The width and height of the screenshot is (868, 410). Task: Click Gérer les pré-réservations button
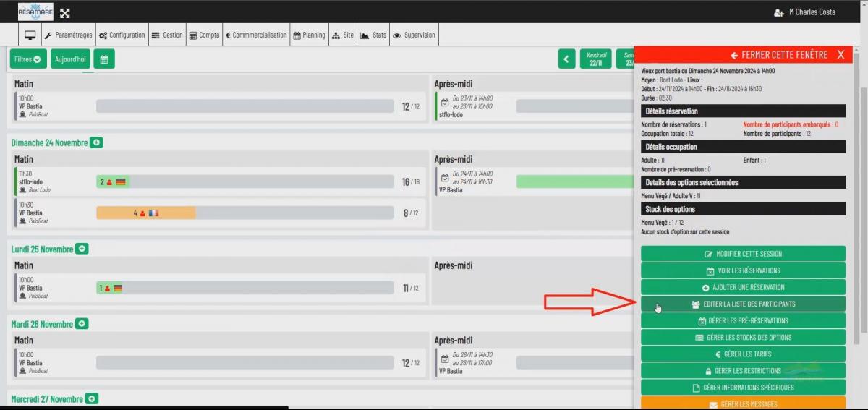743,320
